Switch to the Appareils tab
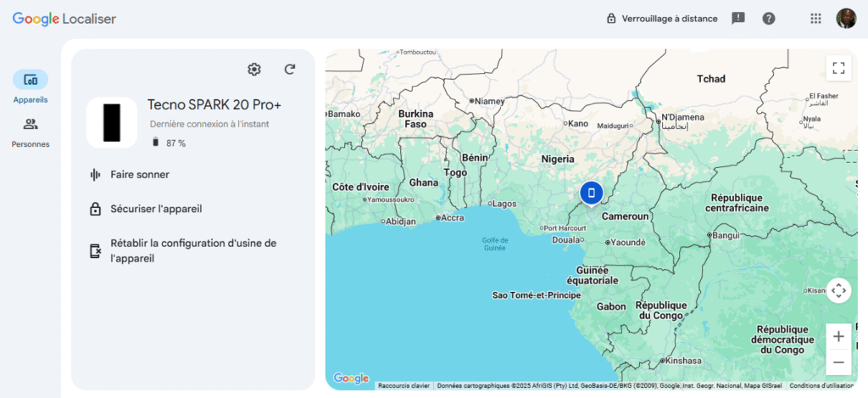 (31, 87)
